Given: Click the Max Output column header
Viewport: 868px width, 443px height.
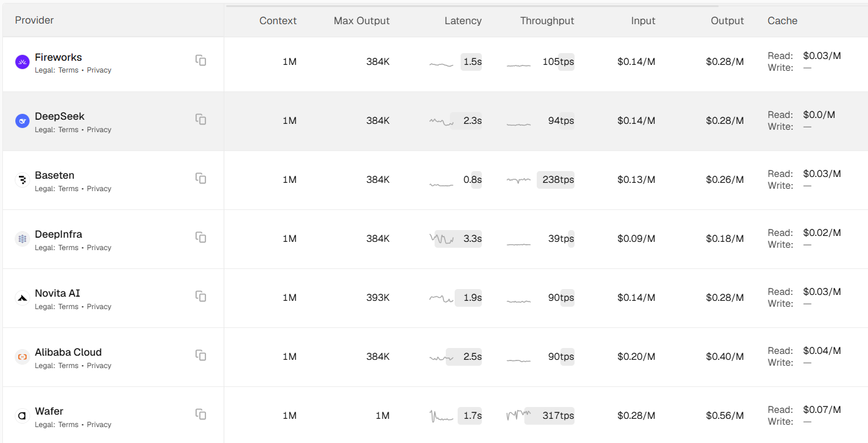Looking at the screenshot, I should click(x=362, y=21).
